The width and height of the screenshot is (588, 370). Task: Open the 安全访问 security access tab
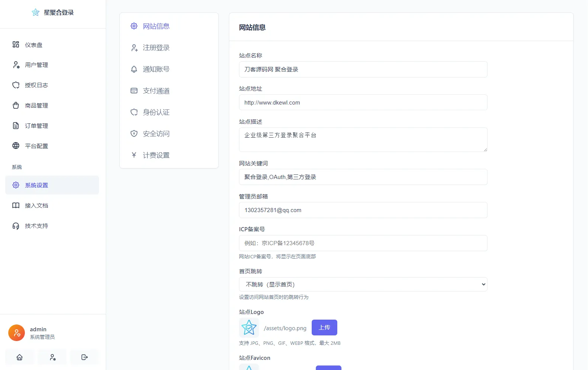[156, 133]
